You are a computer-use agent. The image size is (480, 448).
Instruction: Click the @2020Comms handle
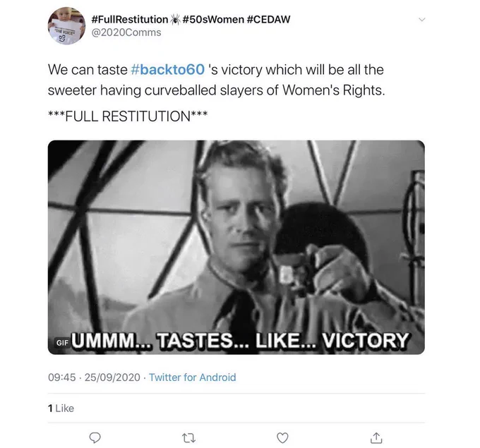[126, 32]
